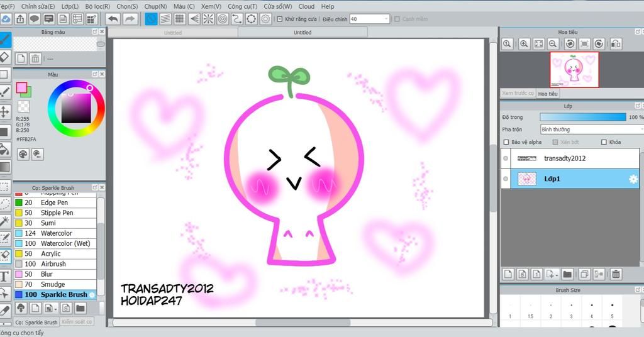This screenshot has width=644, height=337.
Task: Open settings gear of Lớp1 layer
Action: point(633,179)
